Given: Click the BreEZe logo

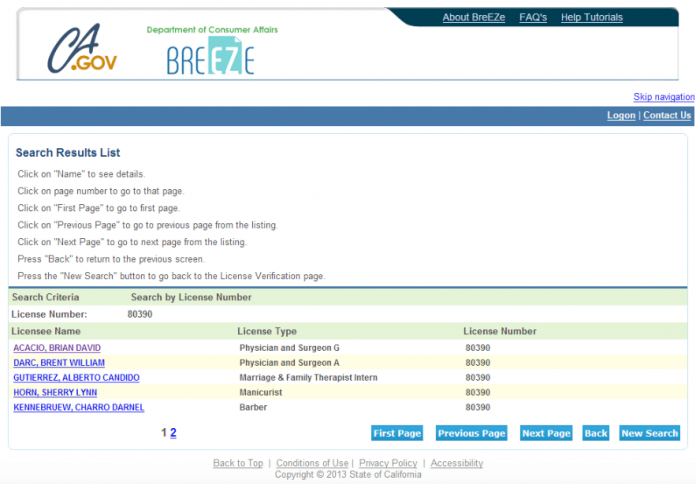Looking at the screenshot, I should (x=211, y=59).
